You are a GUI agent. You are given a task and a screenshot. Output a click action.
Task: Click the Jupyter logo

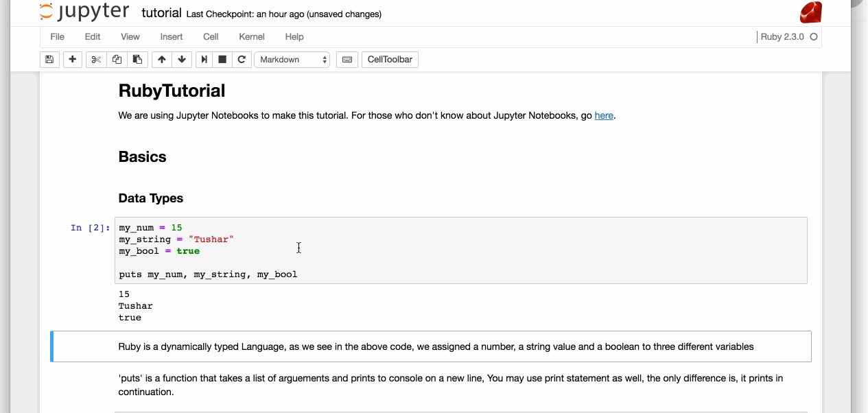click(84, 12)
